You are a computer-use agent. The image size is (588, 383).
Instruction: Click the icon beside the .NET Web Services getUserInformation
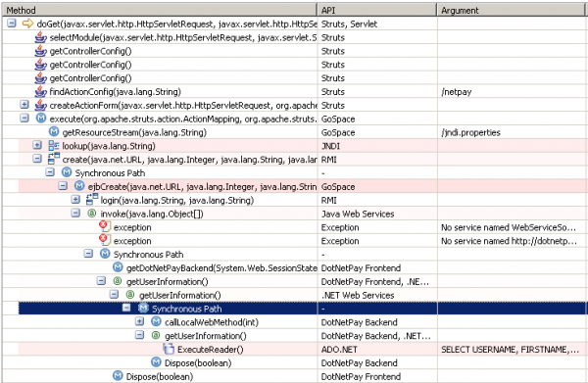[x=130, y=295]
